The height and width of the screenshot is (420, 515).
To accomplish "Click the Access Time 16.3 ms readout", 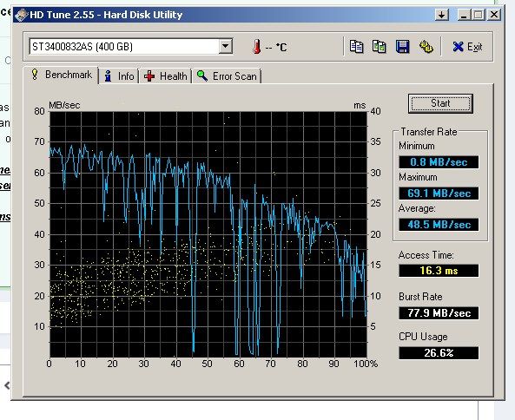I will [x=439, y=271].
